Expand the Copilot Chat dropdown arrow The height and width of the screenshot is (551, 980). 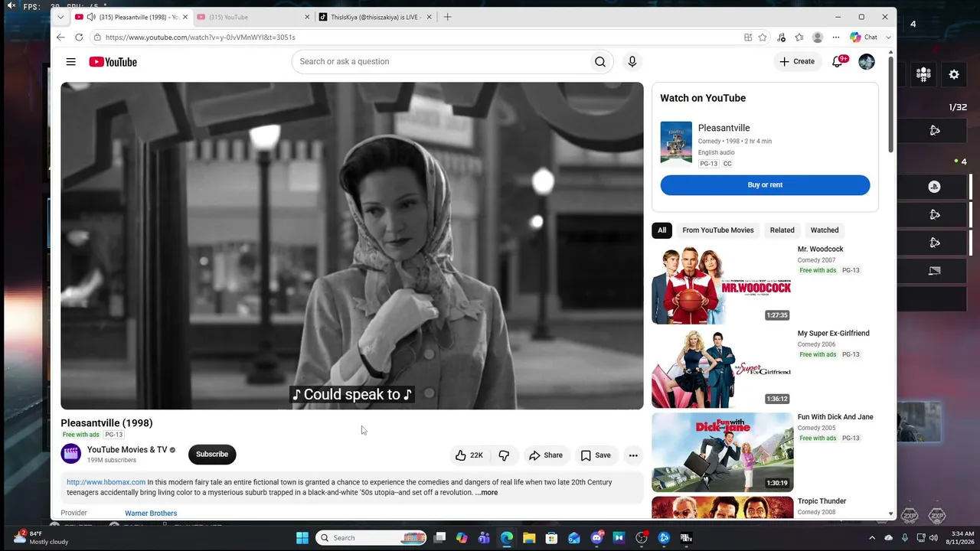pyautogui.click(x=888, y=37)
